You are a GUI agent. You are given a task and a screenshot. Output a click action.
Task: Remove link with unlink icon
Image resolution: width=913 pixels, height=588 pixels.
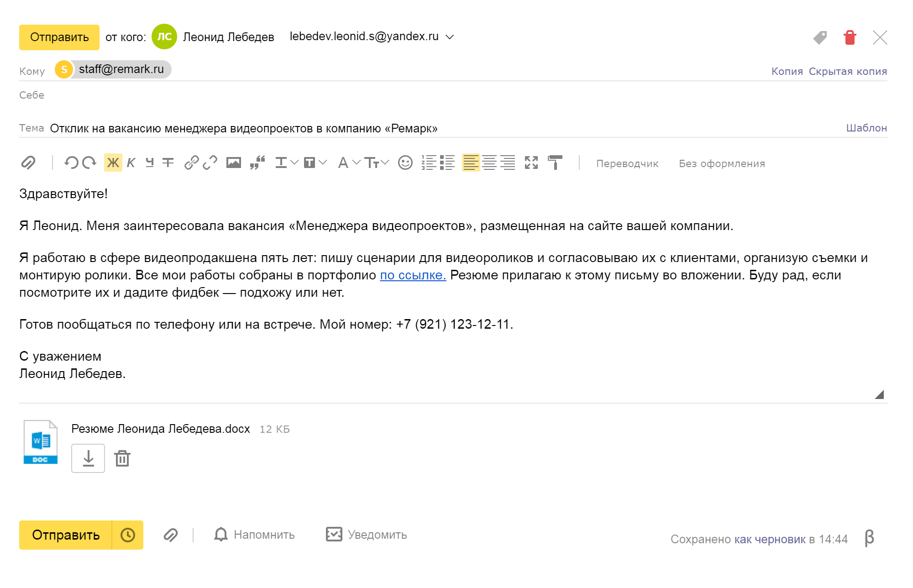point(210,163)
